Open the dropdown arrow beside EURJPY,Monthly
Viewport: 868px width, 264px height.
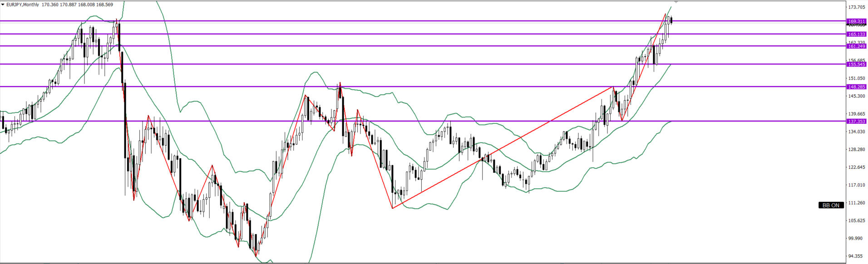click(x=3, y=5)
